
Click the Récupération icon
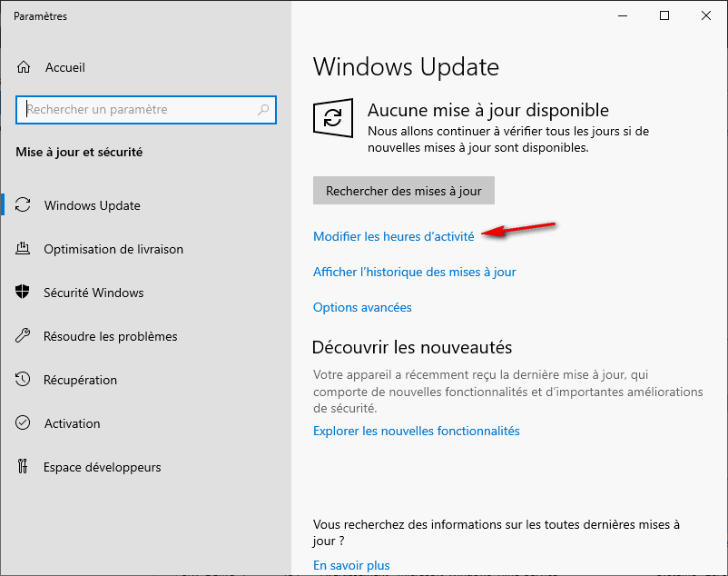coord(25,380)
